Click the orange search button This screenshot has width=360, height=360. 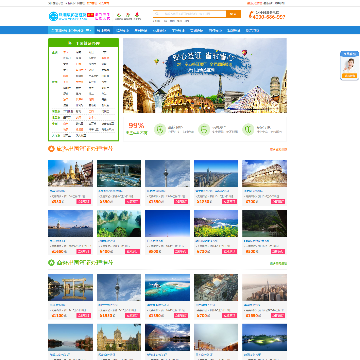(233, 14)
